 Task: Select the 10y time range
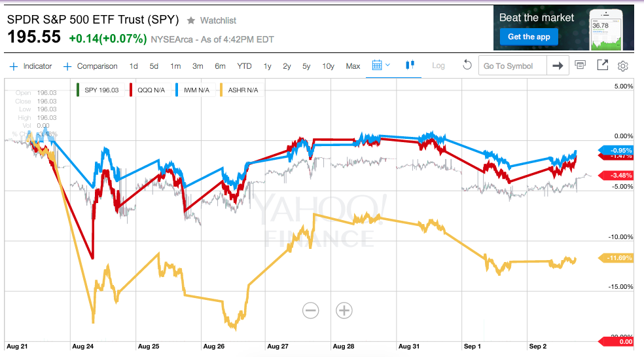[x=328, y=66]
